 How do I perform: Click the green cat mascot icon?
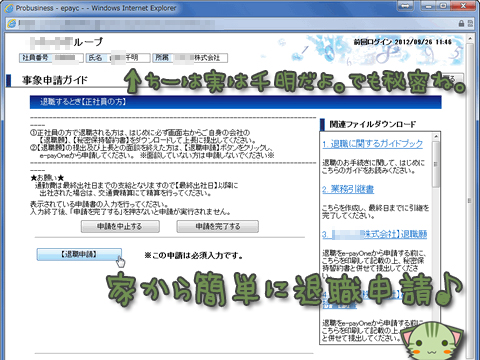pyautogui.click(x=432, y=342)
